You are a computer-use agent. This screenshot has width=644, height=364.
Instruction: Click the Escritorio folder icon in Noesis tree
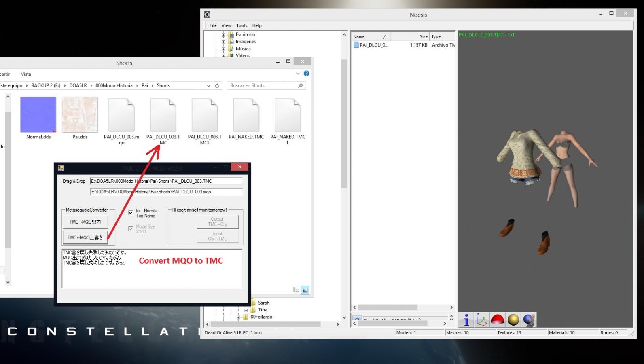coord(231,35)
